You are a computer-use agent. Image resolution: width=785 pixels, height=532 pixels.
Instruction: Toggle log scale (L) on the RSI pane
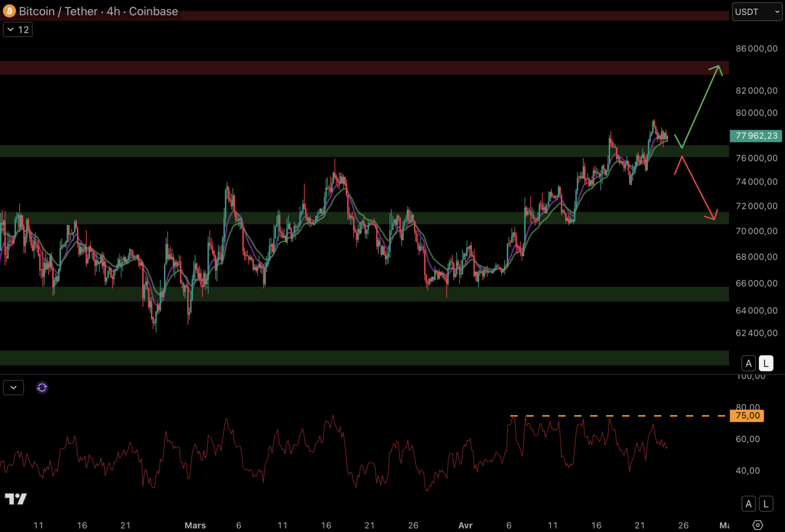click(766, 504)
